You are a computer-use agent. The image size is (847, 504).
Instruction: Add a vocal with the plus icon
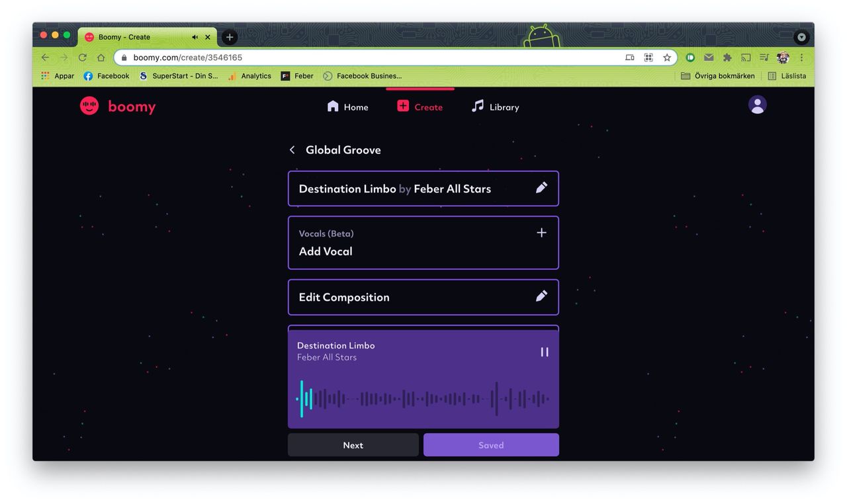541,233
